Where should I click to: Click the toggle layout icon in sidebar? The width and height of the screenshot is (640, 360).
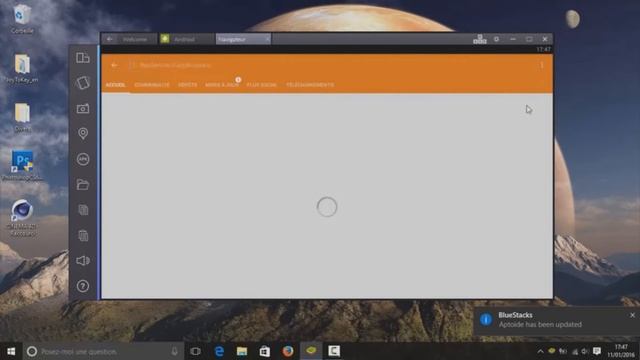83,58
